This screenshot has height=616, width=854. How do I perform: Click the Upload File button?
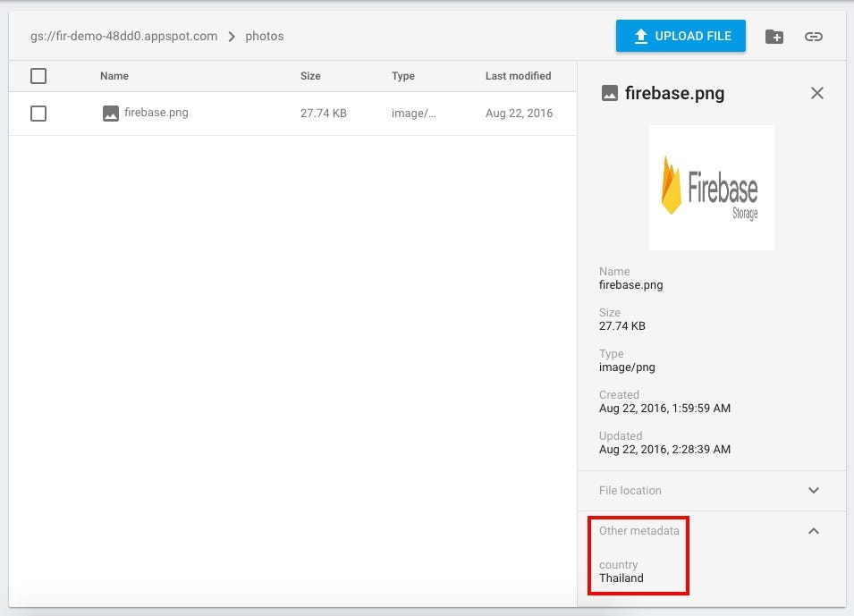tap(681, 36)
